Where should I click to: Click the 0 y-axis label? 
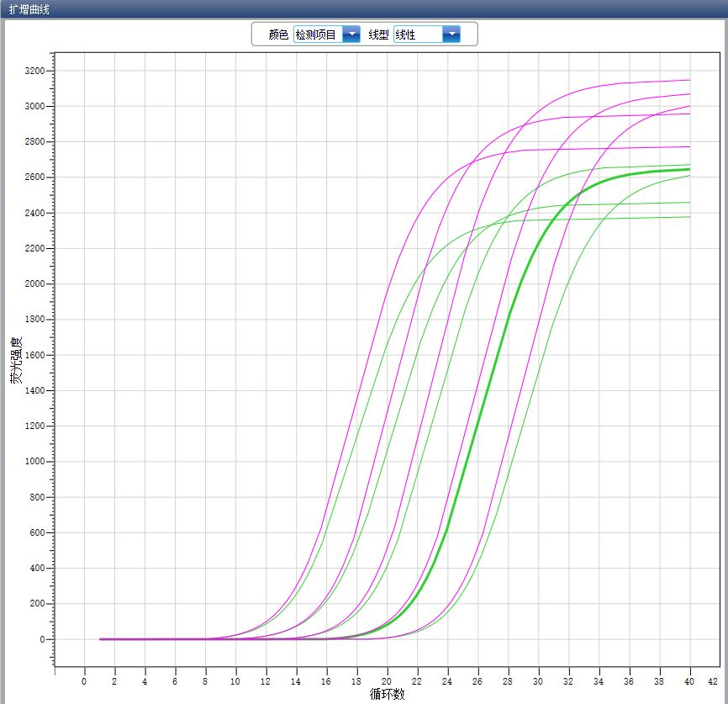point(42,639)
